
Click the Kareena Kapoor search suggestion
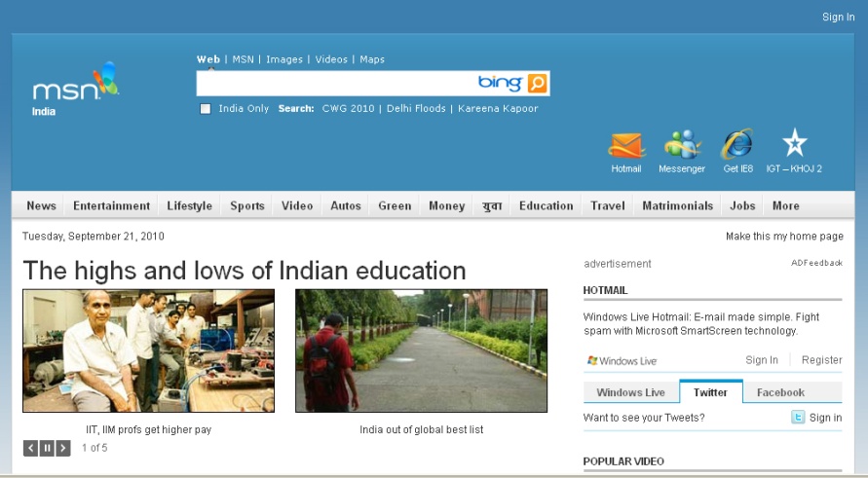coord(498,108)
